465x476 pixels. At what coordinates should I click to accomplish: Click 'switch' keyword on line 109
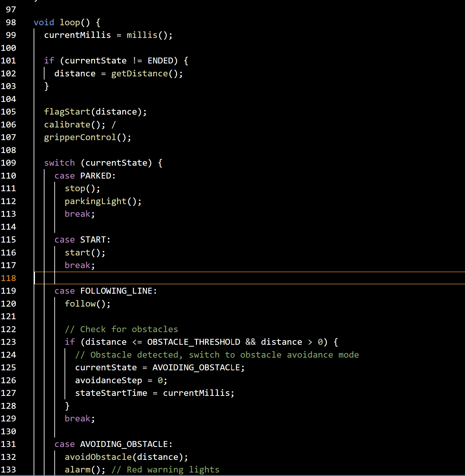(x=59, y=163)
